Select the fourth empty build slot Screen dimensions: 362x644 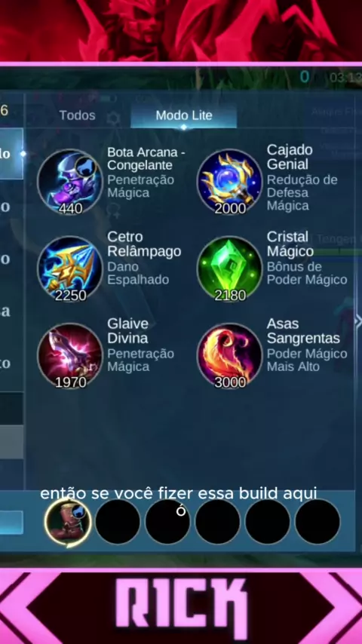pyautogui.click(x=217, y=522)
